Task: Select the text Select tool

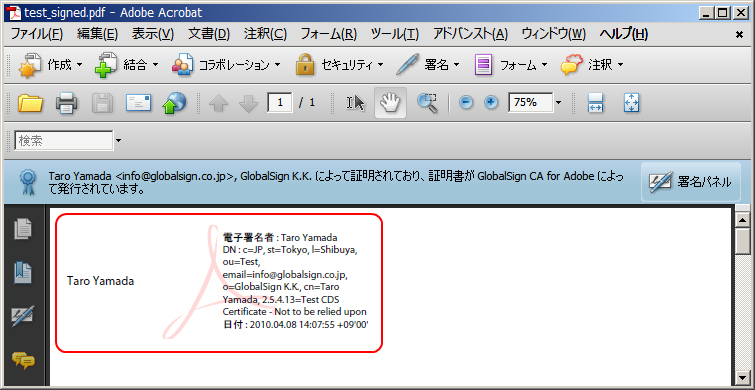Action: (x=355, y=103)
